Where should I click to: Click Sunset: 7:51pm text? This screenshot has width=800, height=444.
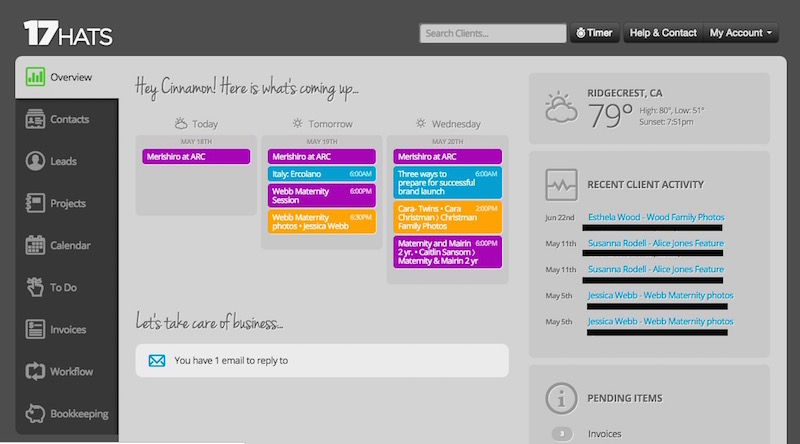[x=666, y=122]
